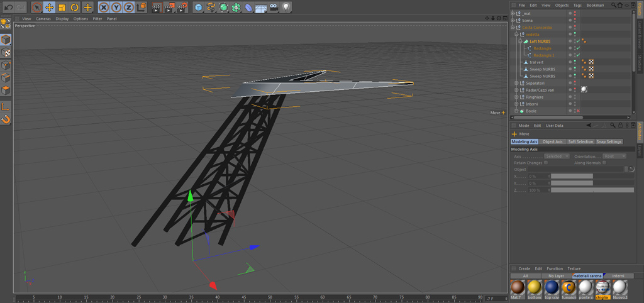Open Render Settings
The image size is (644, 303).
[x=182, y=7]
